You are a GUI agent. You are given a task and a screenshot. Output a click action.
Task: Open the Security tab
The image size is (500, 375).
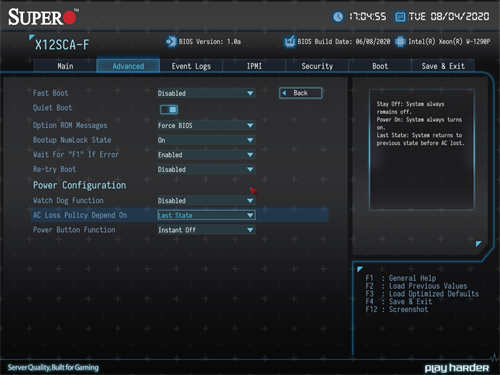click(x=317, y=66)
